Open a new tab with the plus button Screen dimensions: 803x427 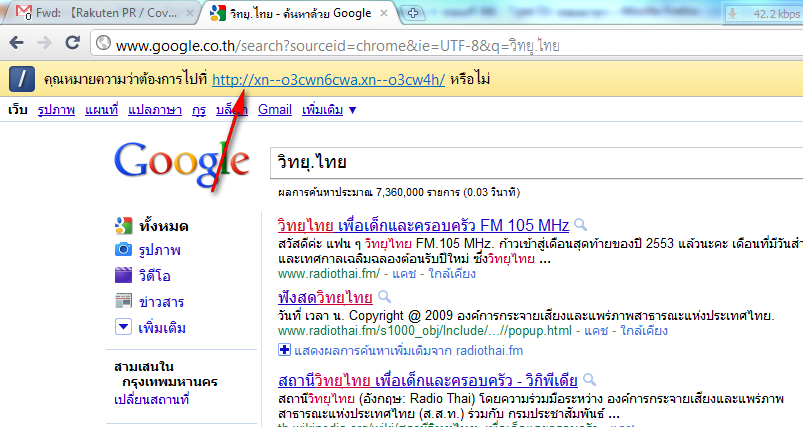tap(413, 13)
